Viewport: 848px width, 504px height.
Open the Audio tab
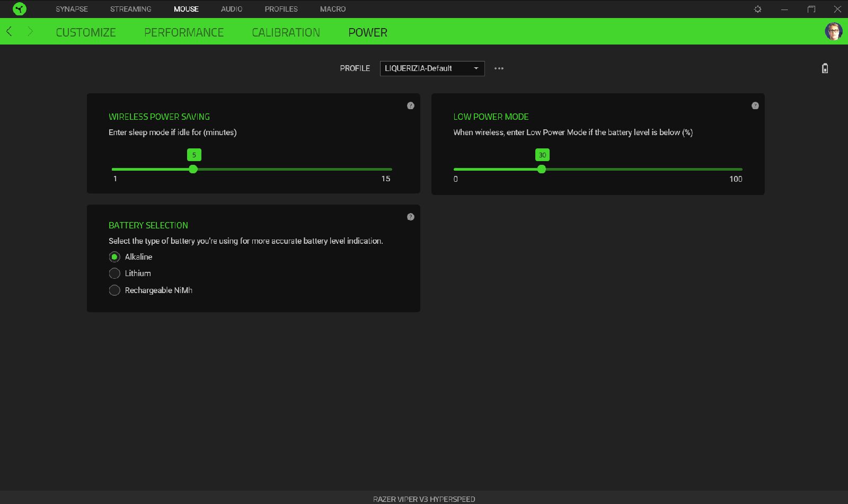(x=232, y=9)
